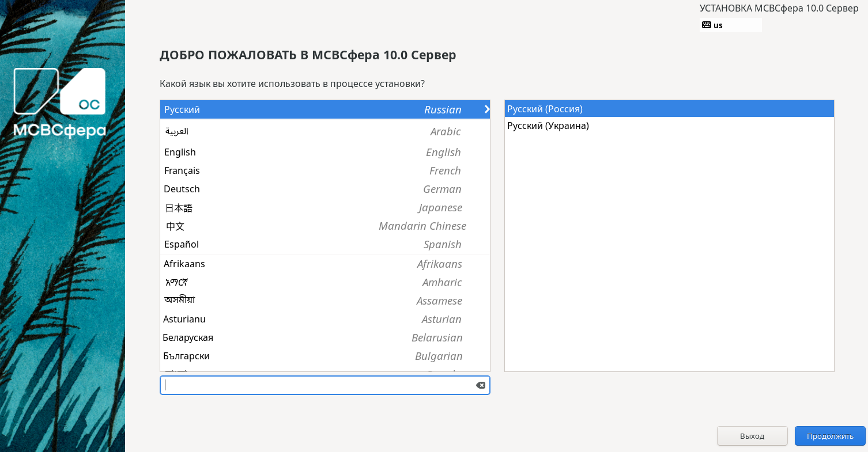The image size is (868, 452).
Task: Choose Asturianu language
Action: (x=325, y=319)
